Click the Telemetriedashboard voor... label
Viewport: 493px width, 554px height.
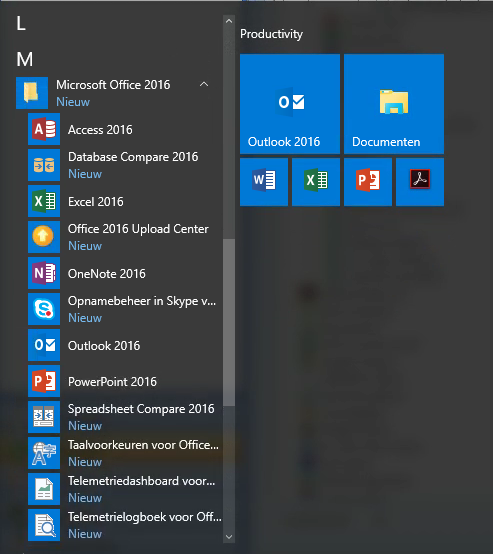coord(141,481)
